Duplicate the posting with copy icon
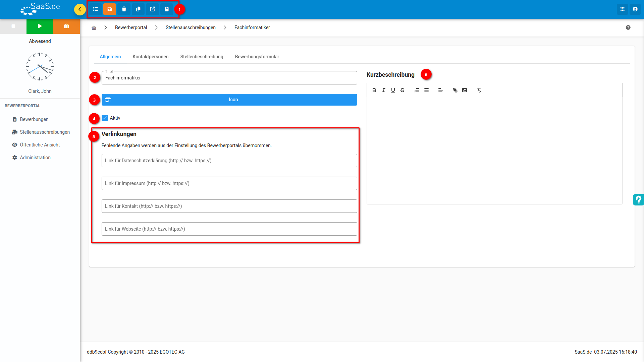The height and width of the screenshot is (362, 644). [138, 9]
